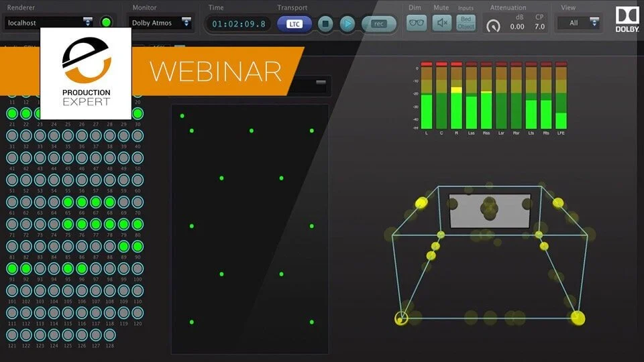Open the Monitor Dolby Atmos dropdown
The width and height of the screenshot is (644, 362).
pos(160,23)
